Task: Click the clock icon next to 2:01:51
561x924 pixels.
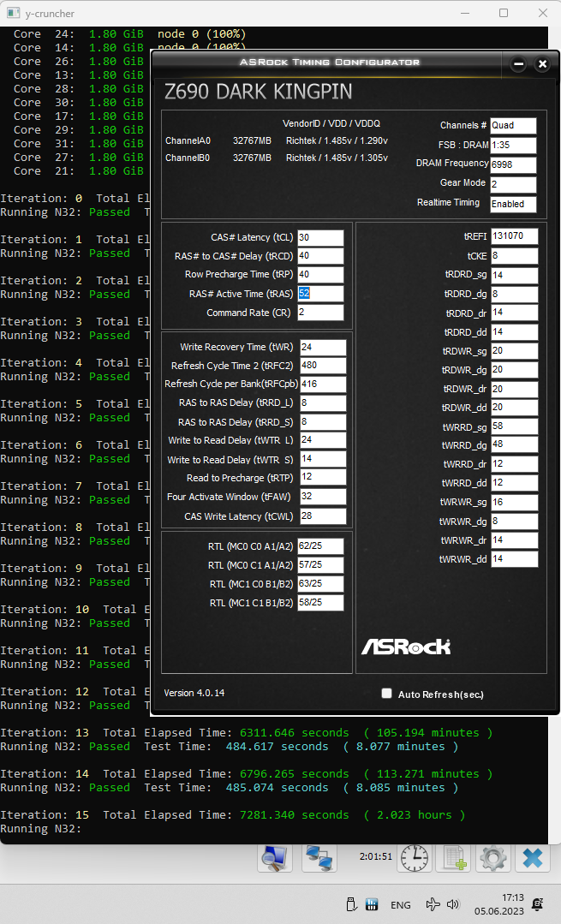Action: (415, 857)
